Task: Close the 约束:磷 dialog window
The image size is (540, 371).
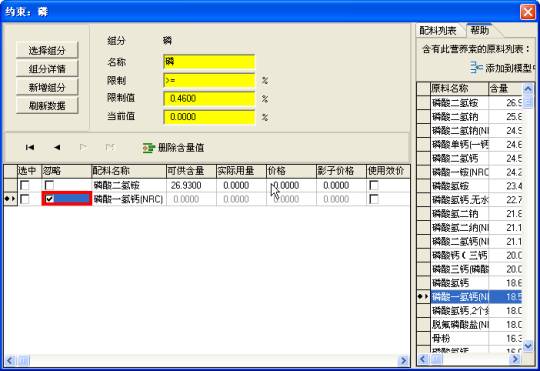Action: point(528,12)
